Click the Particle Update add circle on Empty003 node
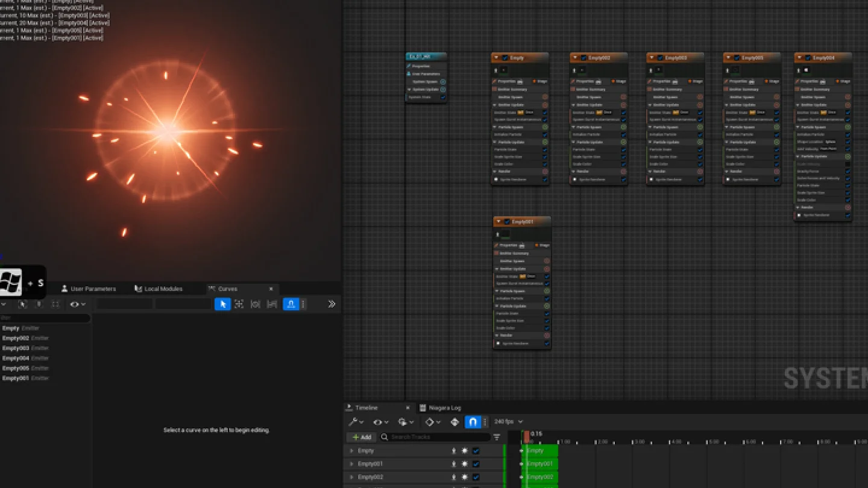The width and height of the screenshot is (868, 488). pos(700,142)
